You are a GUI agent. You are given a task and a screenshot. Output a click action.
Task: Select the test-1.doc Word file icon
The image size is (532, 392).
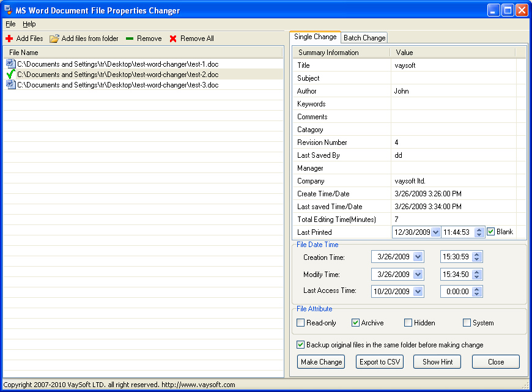pos(10,64)
